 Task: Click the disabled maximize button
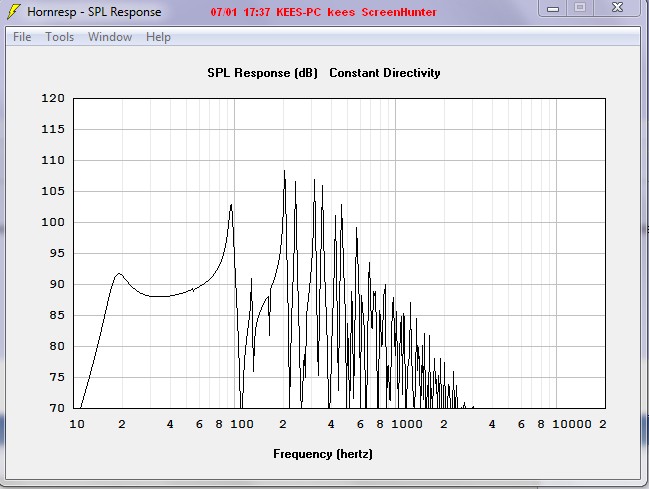pyautogui.click(x=580, y=8)
